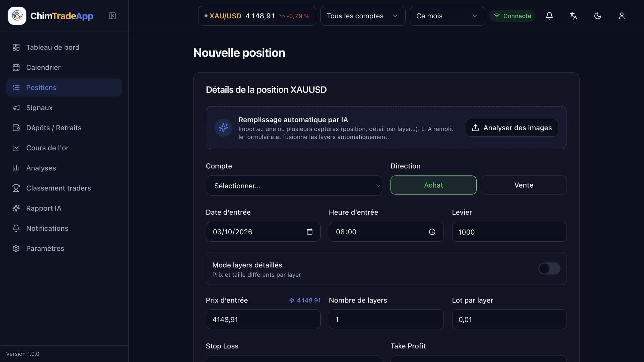The height and width of the screenshot is (362, 644).
Task: Click the Date d'entrée field
Action: point(263,232)
